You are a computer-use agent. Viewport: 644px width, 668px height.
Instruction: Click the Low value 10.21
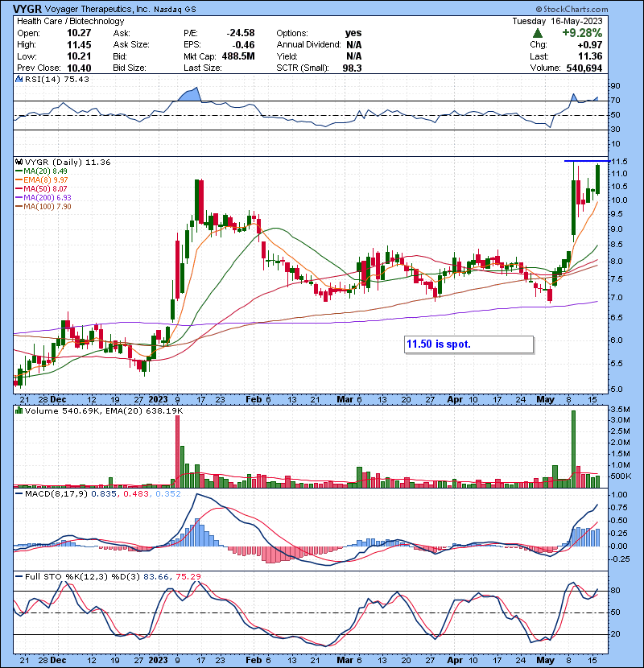[x=79, y=56]
